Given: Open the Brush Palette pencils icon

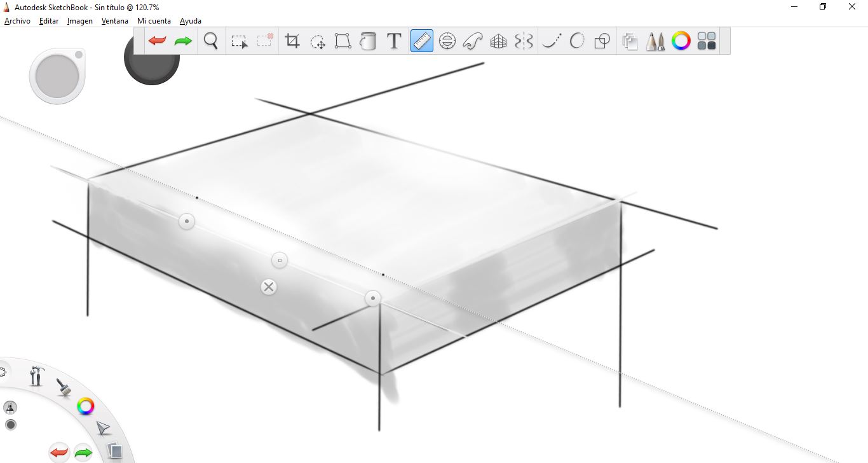Looking at the screenshot, I should coord(655,41).
